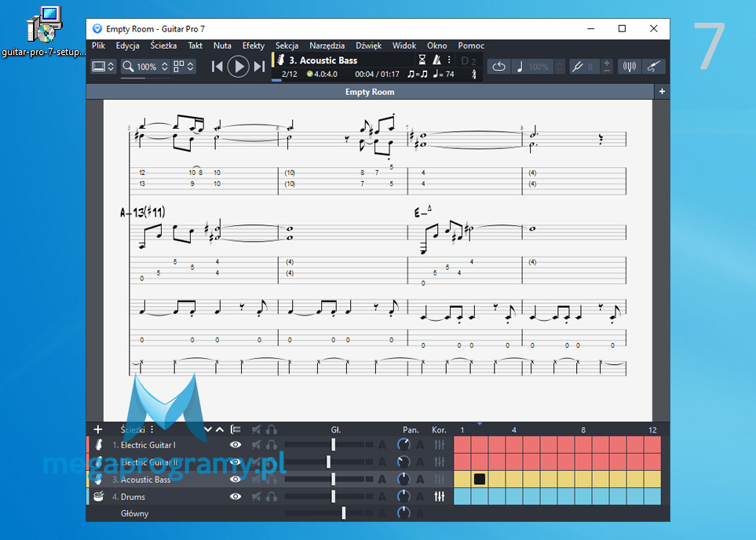Image resolution: width=756 pixels, height=540 pixels.
Task: Toggle the loop playback button
Action: coord(499,67)
